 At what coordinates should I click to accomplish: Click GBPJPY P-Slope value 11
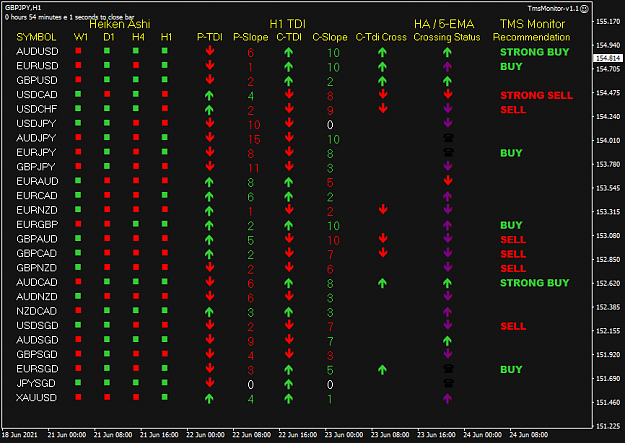click(254, 168)
